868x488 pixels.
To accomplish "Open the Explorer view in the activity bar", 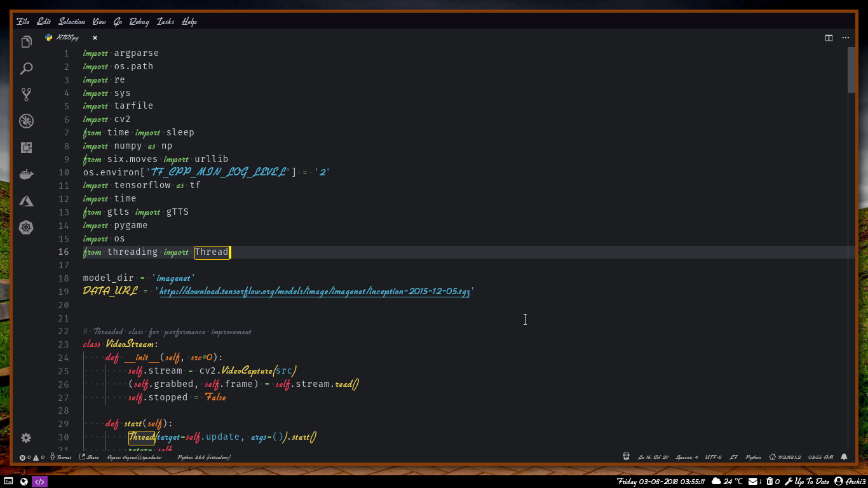I will 26,41.
